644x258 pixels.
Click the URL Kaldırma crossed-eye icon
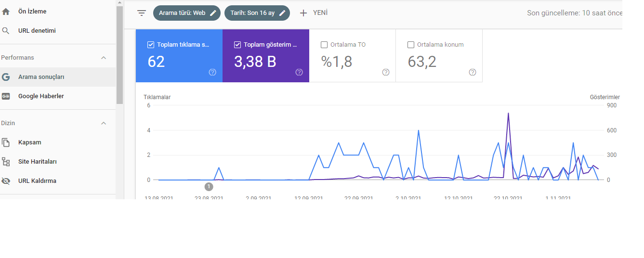(6, 181)
